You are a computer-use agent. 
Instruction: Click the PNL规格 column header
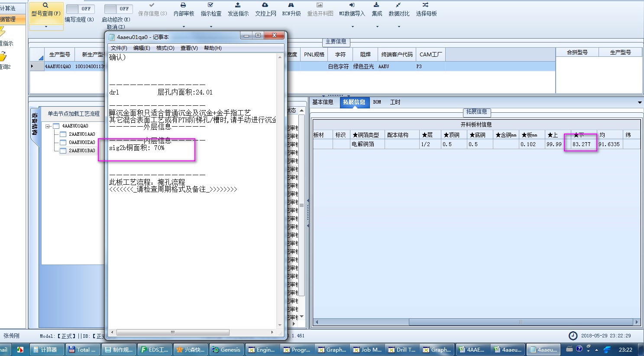tap(314, 55)
